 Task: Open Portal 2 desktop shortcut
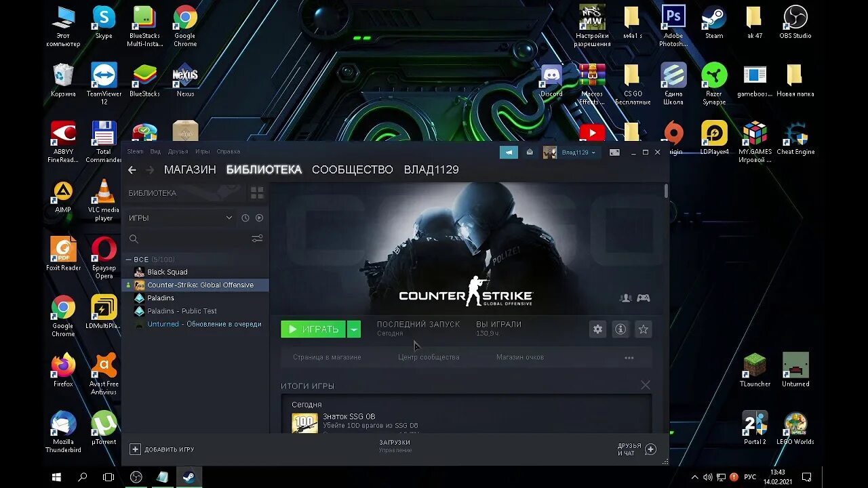click(x=755, y=428)
